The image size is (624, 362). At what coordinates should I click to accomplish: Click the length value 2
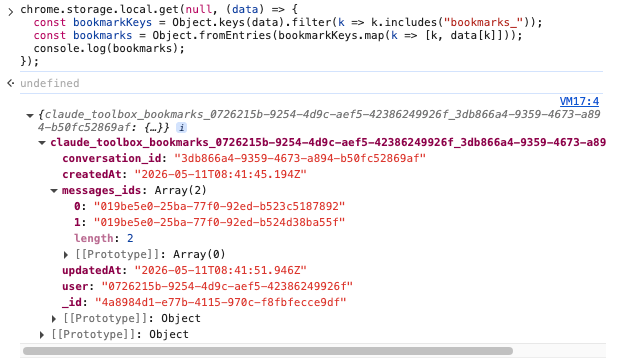[x=130, y=238]
